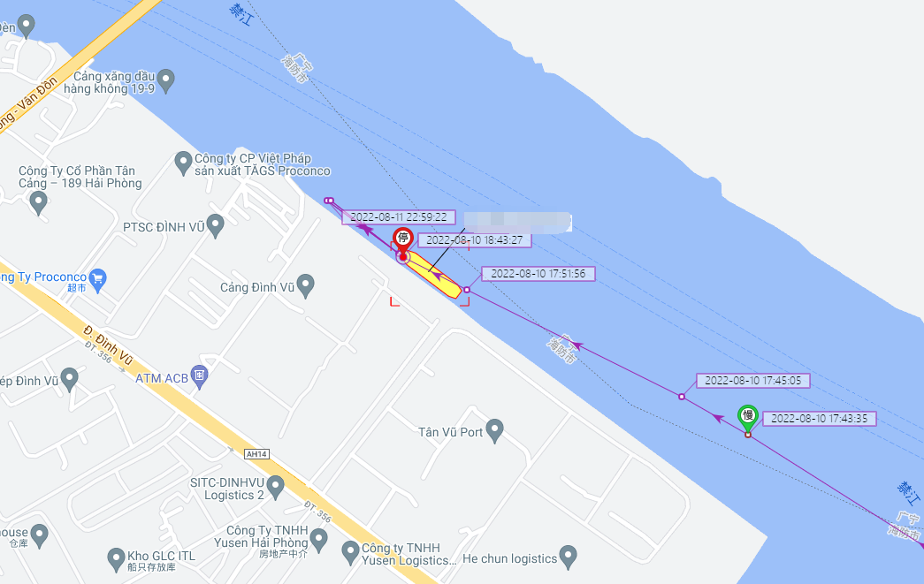924x584 pixels.
Task: Select track timestamp 2022-08-10 17:43:35 label
Action: pyautogui.click(x=820, y=419)
